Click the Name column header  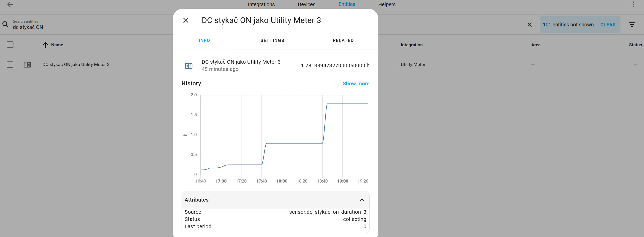[57, 45]
